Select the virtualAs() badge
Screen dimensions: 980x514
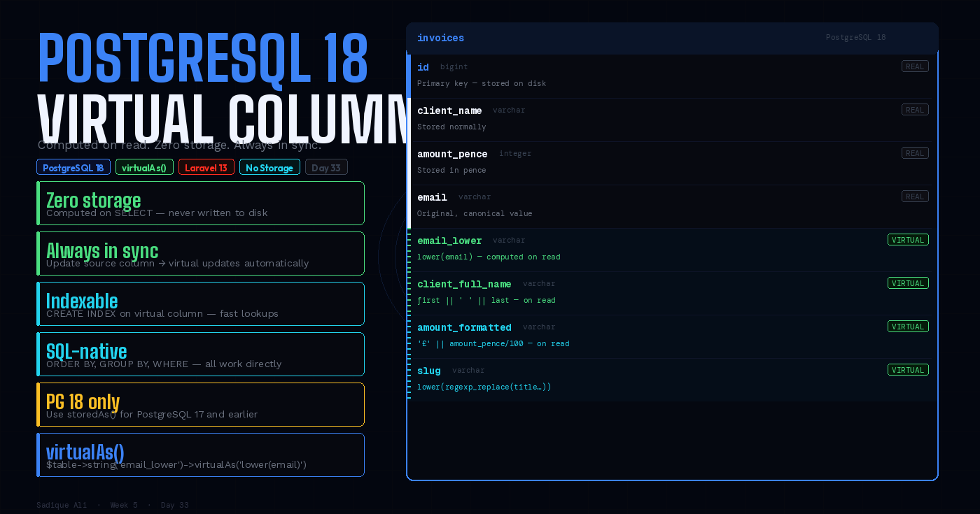pyautogui.click(x=144, y=167)
